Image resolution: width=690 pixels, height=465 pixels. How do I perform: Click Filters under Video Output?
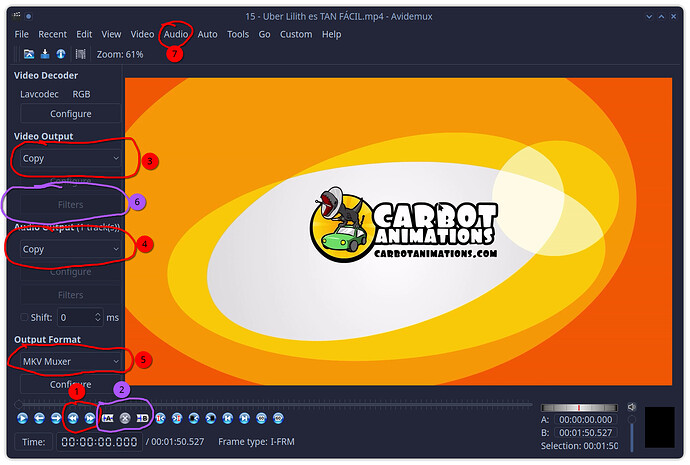70,205
